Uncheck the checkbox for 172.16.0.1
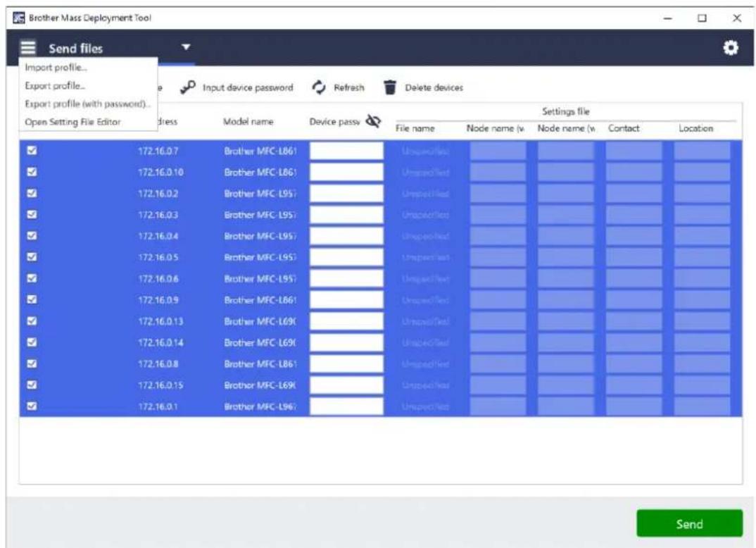756x548 pixels. coord(32,406)
